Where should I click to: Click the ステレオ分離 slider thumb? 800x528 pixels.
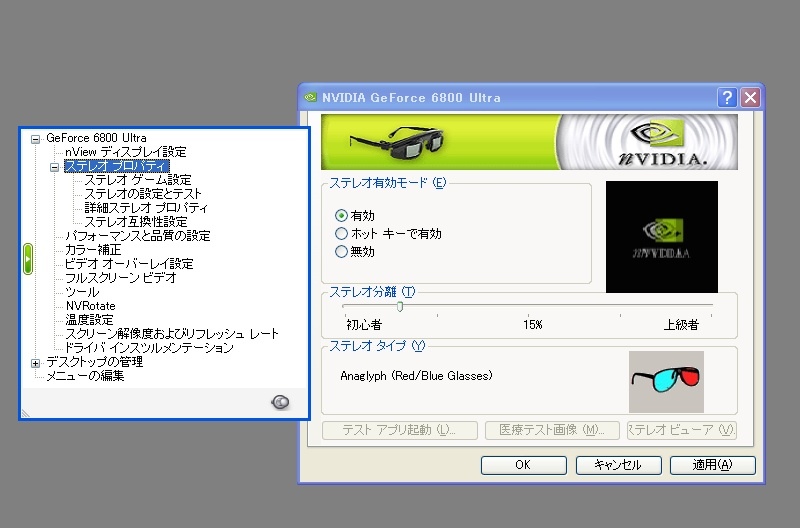pyautogui.click(x=400, y=306)
